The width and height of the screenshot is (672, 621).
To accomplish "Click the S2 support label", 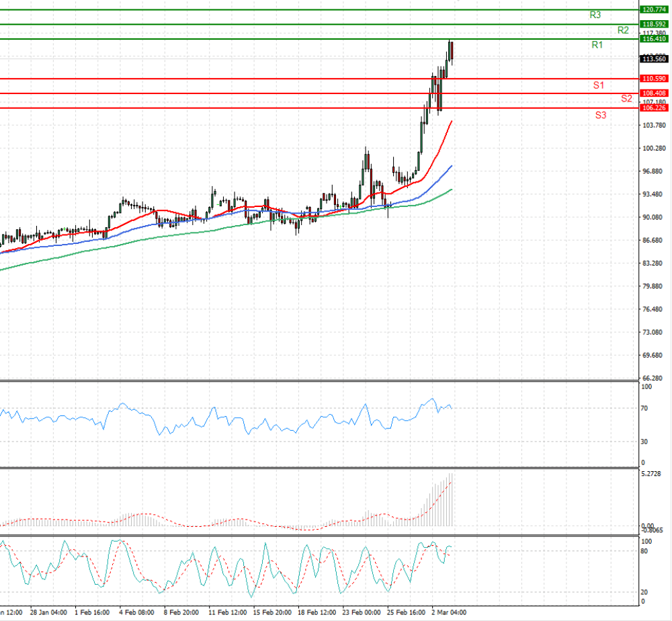I will (x=626, y=99).
